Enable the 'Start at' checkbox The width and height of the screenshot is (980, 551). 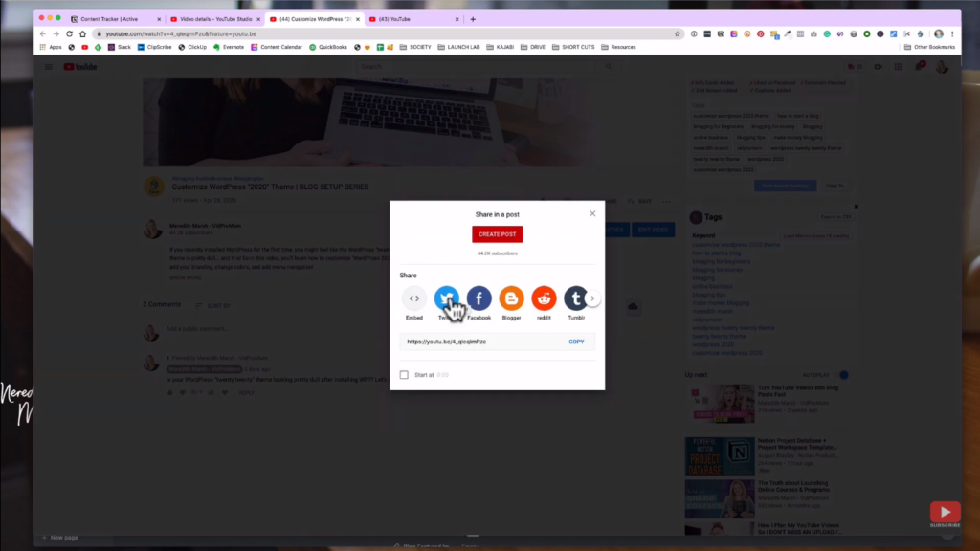(405, 375)
